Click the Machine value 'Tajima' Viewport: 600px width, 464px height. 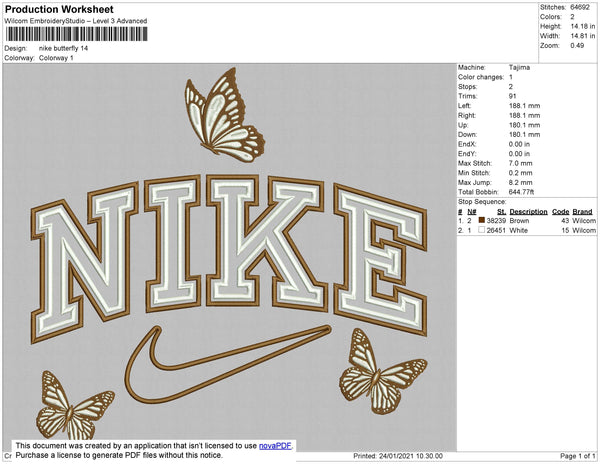pos(519,67)
